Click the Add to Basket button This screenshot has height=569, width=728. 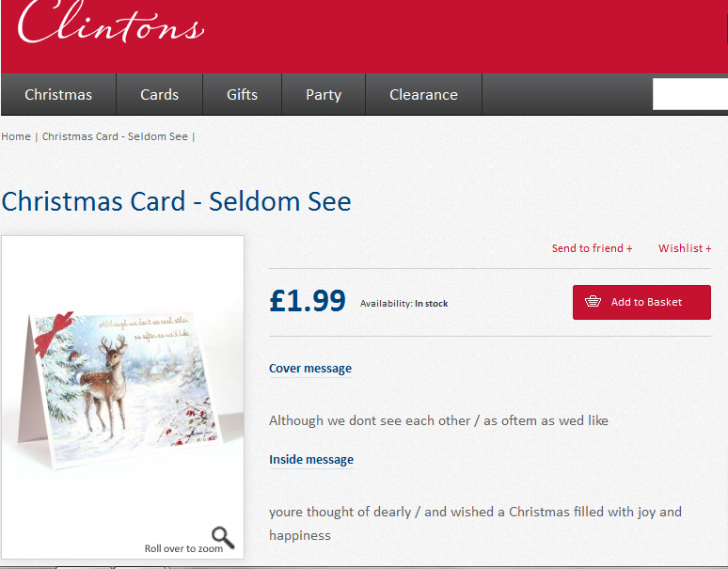coord(641,302)
